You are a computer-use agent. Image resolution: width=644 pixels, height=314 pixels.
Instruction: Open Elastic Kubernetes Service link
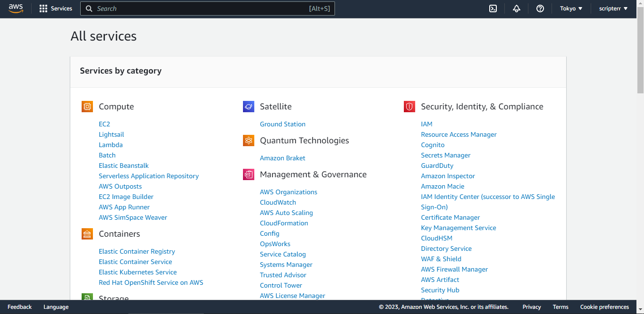click(x=138, y=272)
